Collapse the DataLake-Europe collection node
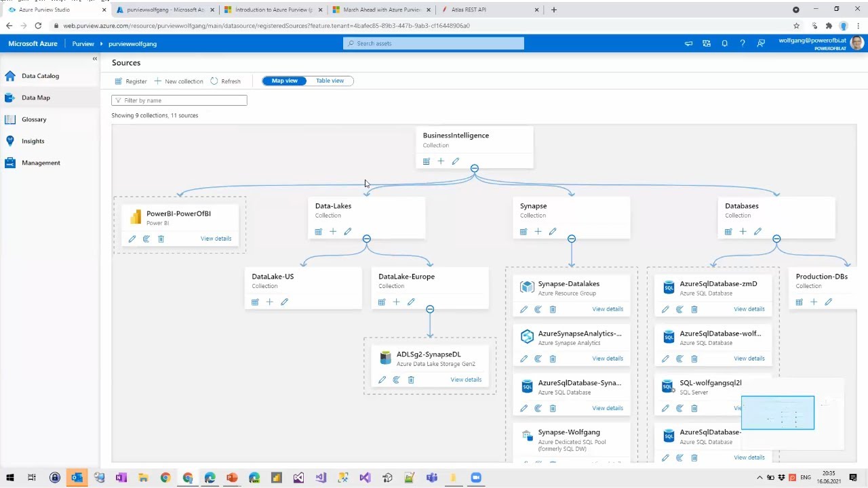Screen dimensions: 868x488 430,309
